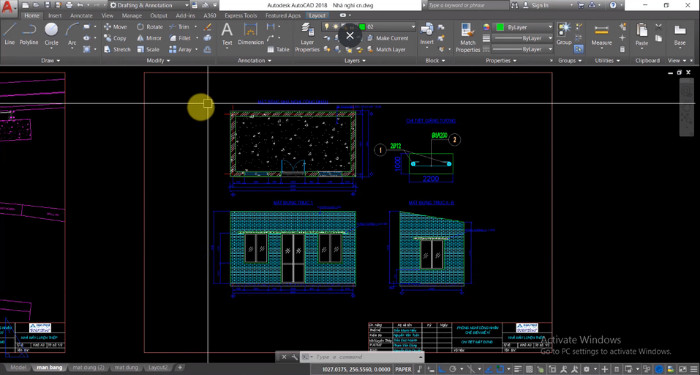This screenshot has width=700, height=375.
Task: Open the Manage ribbon tab
Action: point(131,15)
